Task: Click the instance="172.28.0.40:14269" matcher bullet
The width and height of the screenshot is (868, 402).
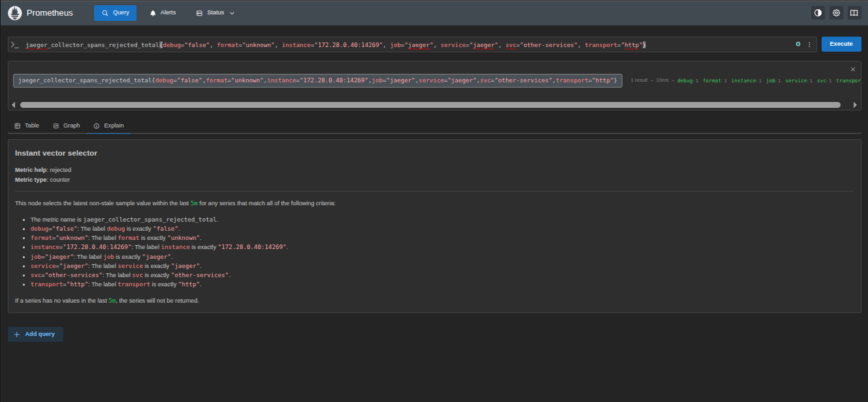Action: coord(159,247)
